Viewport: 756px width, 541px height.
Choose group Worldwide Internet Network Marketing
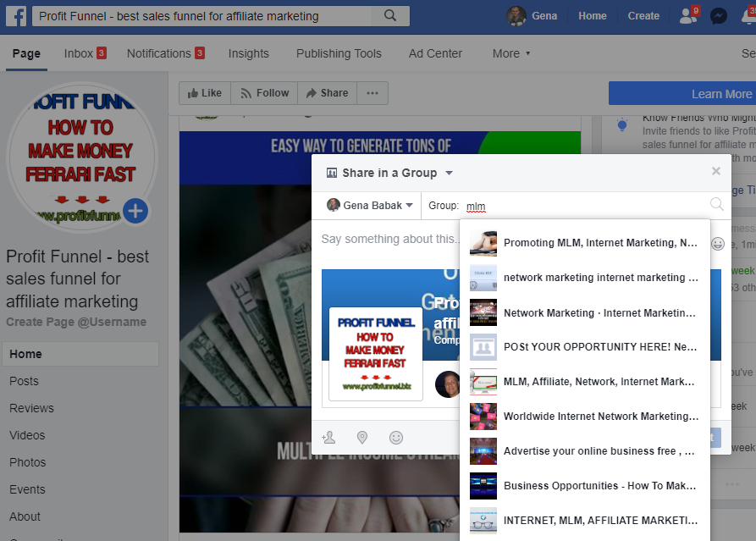click(585, 417)
